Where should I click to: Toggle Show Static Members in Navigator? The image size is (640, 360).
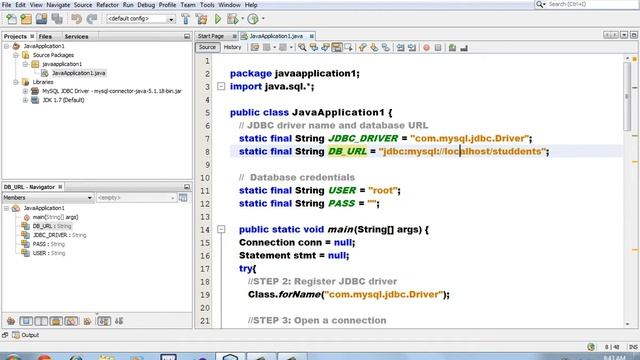click(x=41, y=321)
